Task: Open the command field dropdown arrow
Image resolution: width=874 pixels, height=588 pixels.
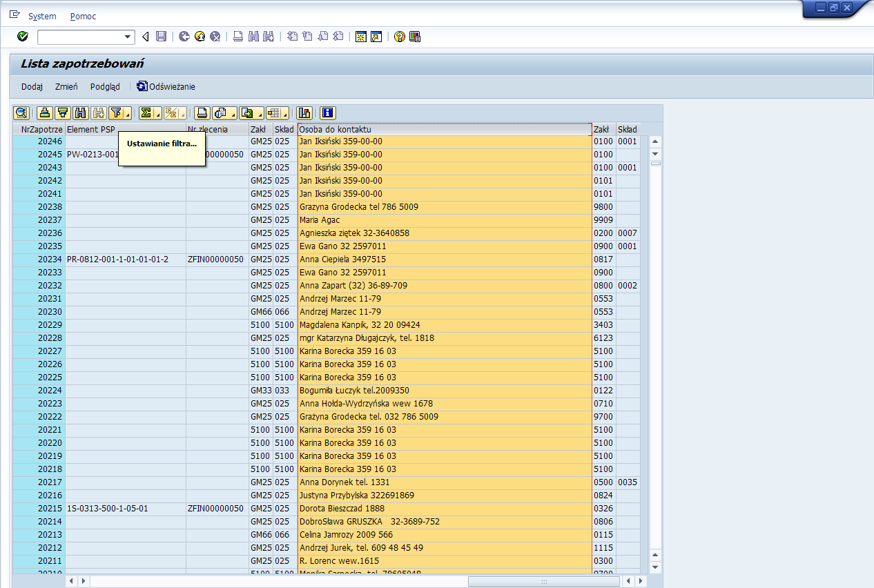Action: (128, 37)
